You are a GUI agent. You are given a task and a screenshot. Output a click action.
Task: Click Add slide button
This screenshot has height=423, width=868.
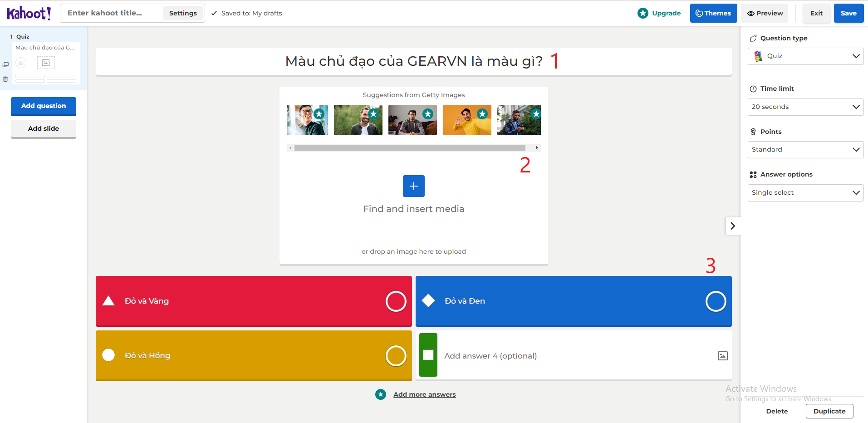coord(44,129)
